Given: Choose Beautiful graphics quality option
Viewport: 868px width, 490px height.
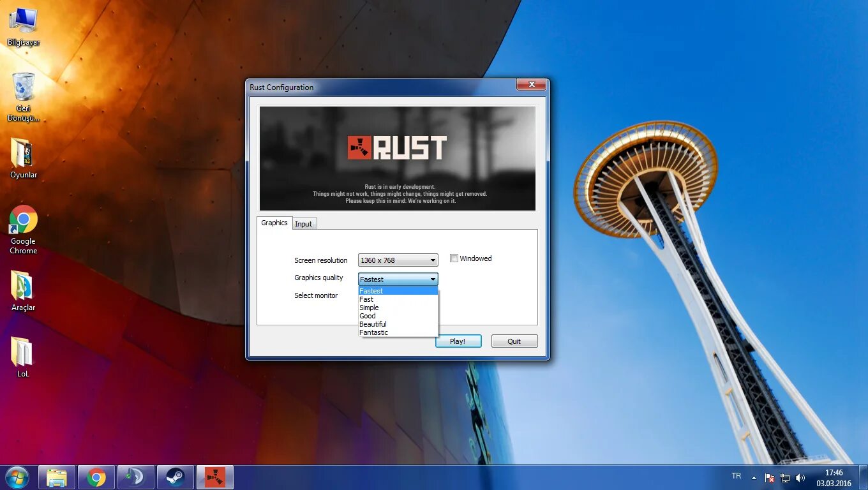Looking at the screenshot, I should [398, 324].
